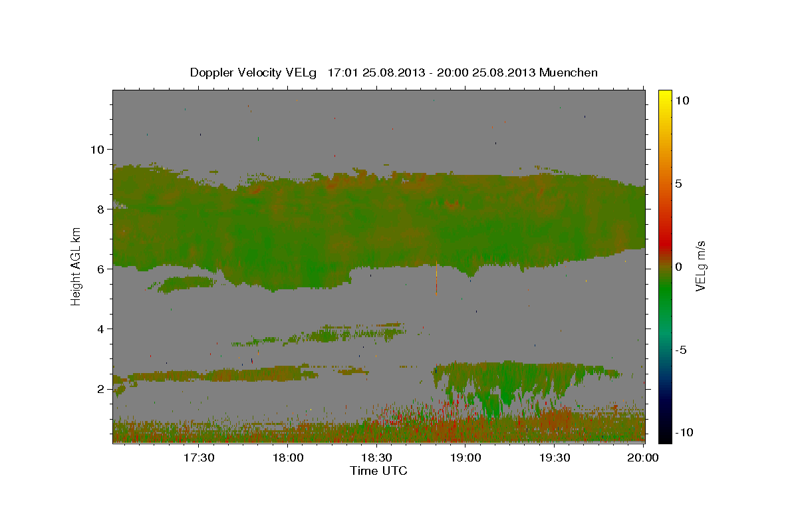Click the colorbar value -10
Image resolution: width=798 pixels, height=532 pixels.
pos(684,432)
